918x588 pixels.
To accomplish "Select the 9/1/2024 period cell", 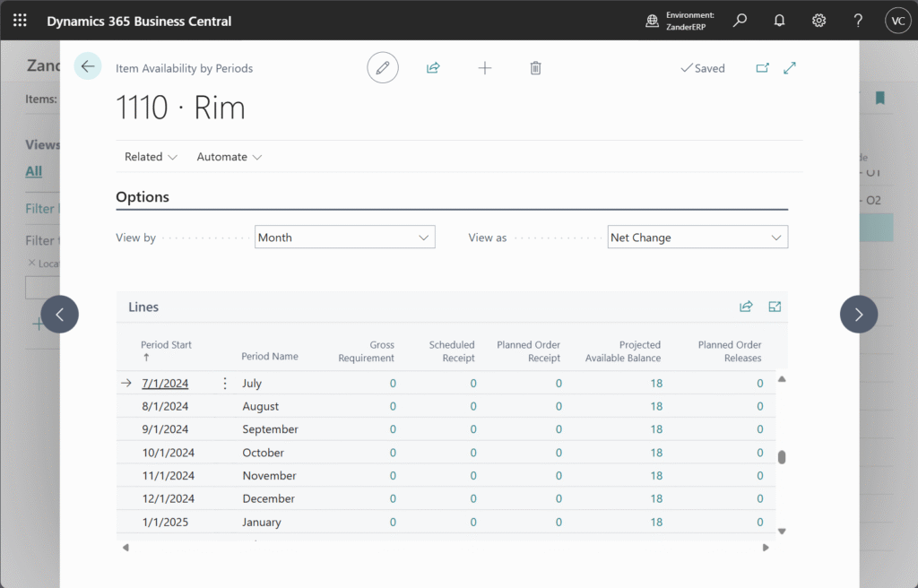I will 165,429.
